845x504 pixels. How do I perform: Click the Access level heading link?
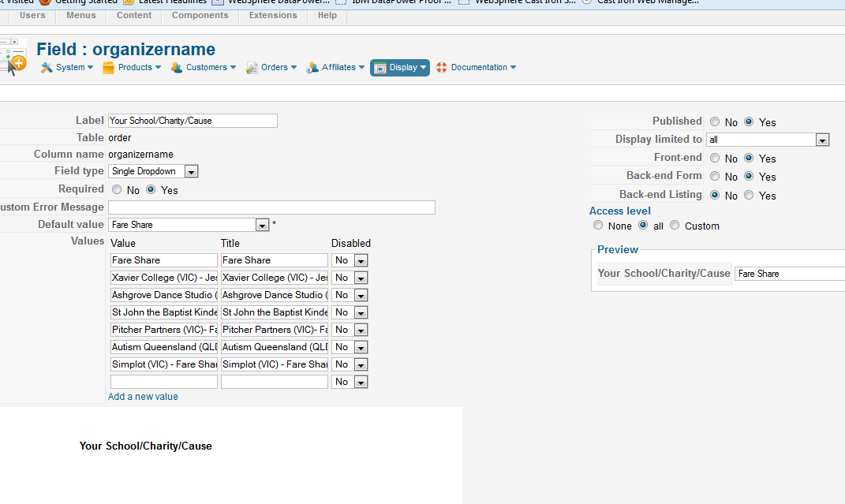click(619, 211)
